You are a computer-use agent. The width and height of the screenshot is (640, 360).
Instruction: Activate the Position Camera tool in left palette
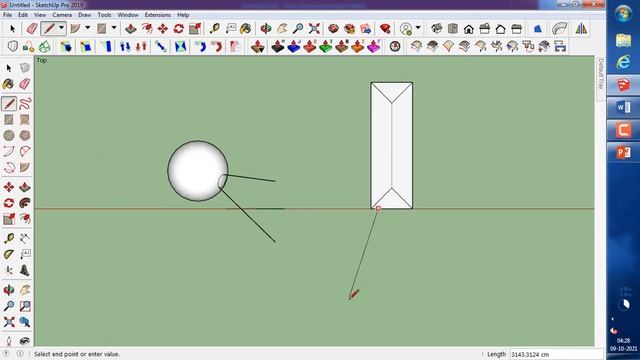[9, 341]
